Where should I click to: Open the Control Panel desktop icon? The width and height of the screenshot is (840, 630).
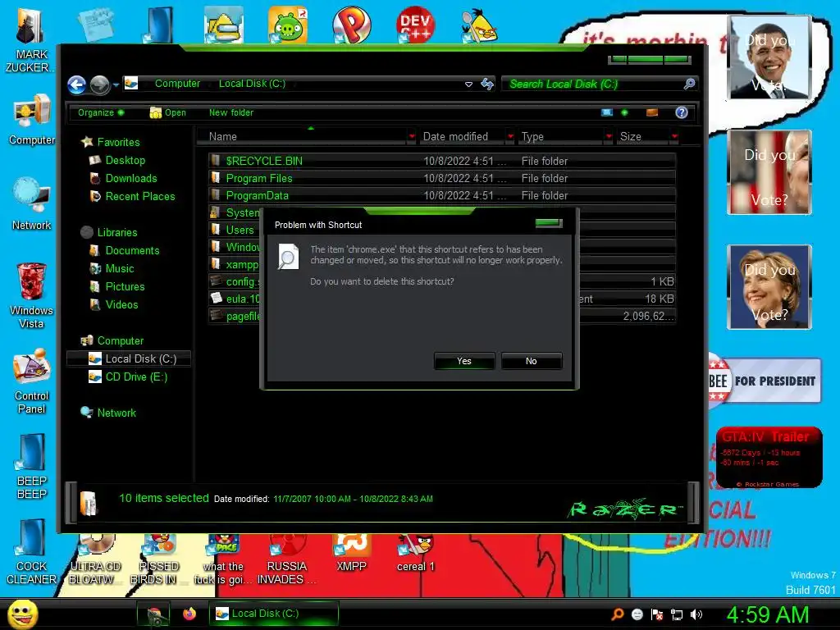click(x=32, y=381)
